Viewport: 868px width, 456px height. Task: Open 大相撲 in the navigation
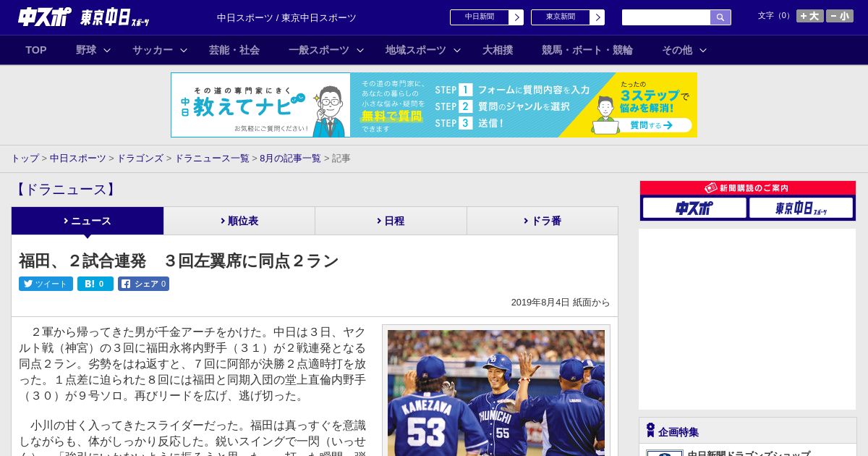point(498,50)
